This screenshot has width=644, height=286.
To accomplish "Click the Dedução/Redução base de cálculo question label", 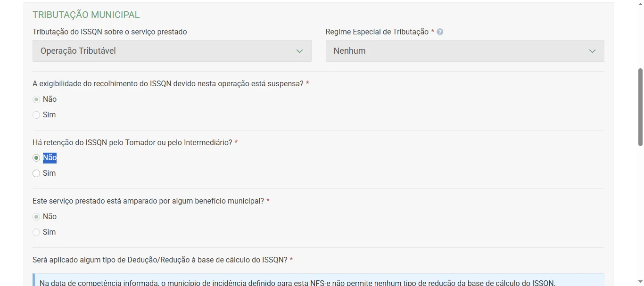I will 163,260.
